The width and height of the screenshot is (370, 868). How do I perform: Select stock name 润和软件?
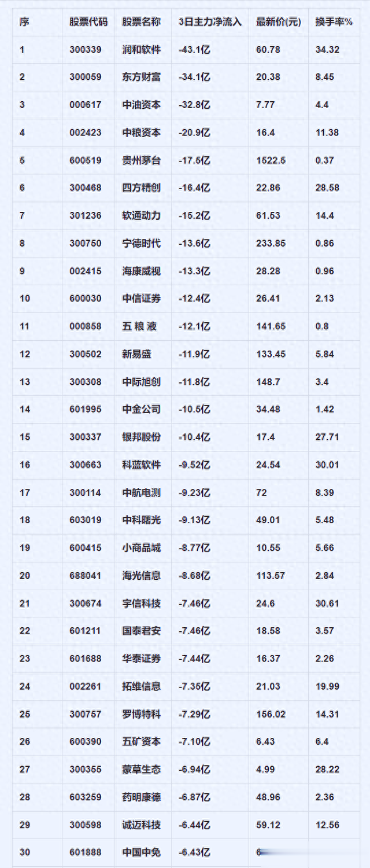[142, 50]
